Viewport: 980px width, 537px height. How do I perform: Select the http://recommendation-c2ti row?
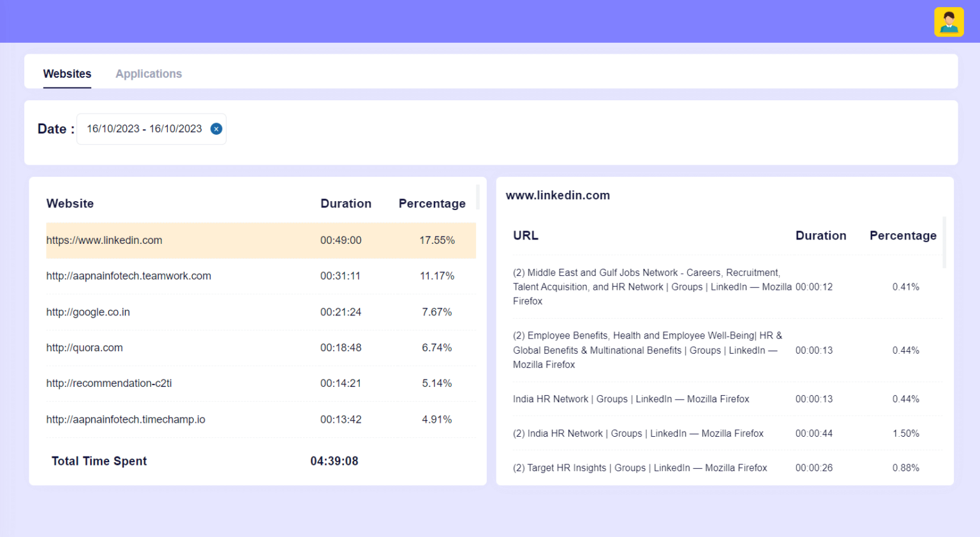pyautogui.click(x=109, y=384)
